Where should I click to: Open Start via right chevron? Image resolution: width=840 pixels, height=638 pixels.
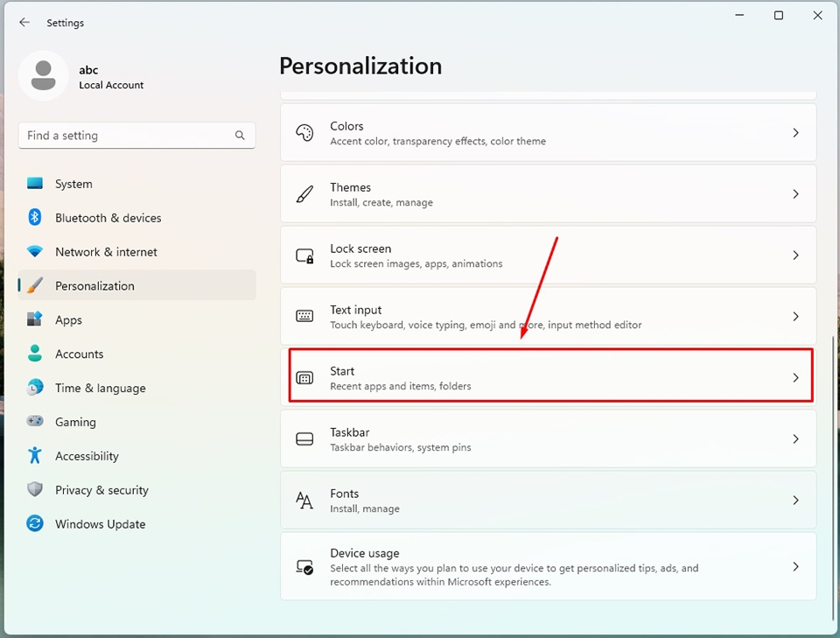[x=795, y=378]
